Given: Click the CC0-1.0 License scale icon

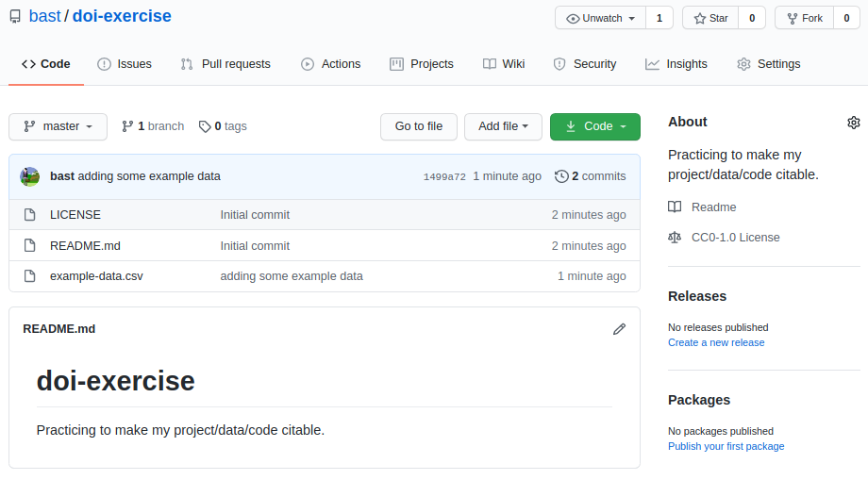Looking at the screenshot, I should pos(675,238).
